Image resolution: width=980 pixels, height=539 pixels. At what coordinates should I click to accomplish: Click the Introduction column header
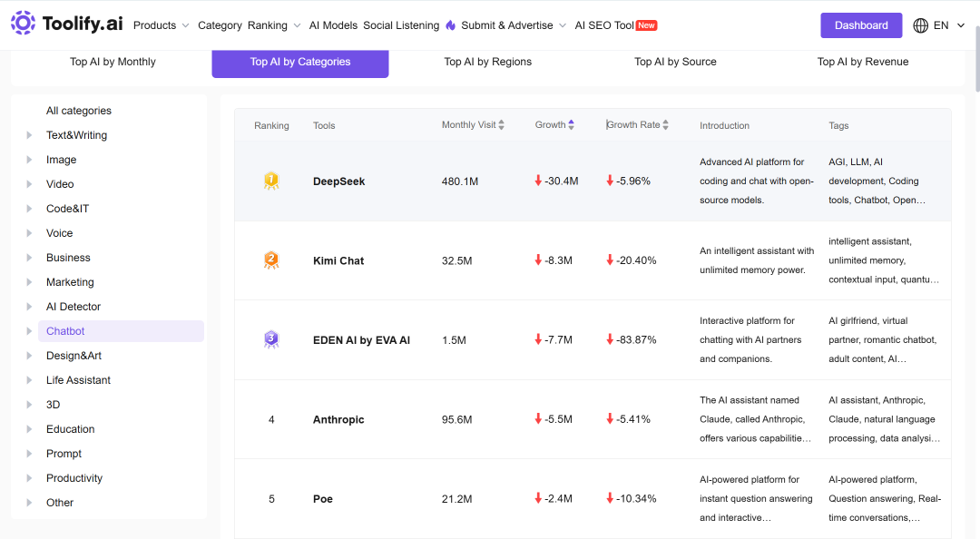click(724, 126)
